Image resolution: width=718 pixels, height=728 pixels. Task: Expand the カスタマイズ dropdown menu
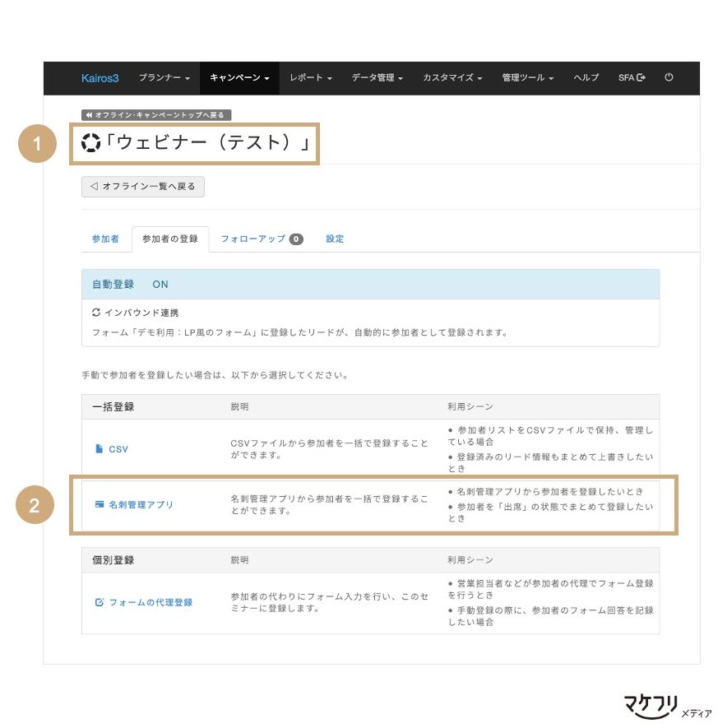click(452, 77)
